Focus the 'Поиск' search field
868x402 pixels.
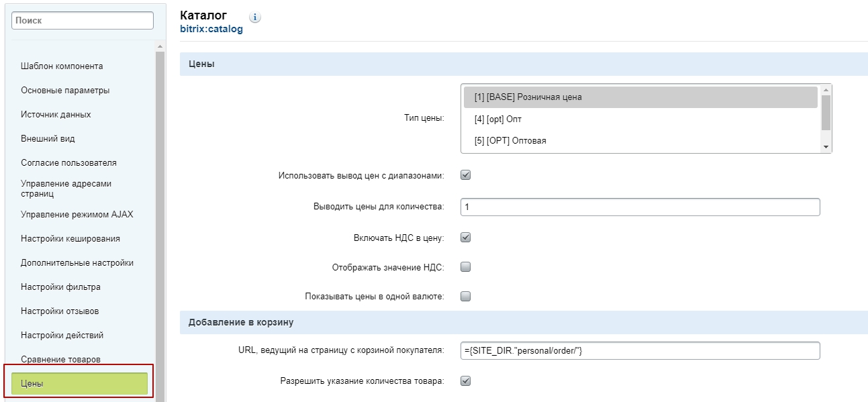(83, 20)
